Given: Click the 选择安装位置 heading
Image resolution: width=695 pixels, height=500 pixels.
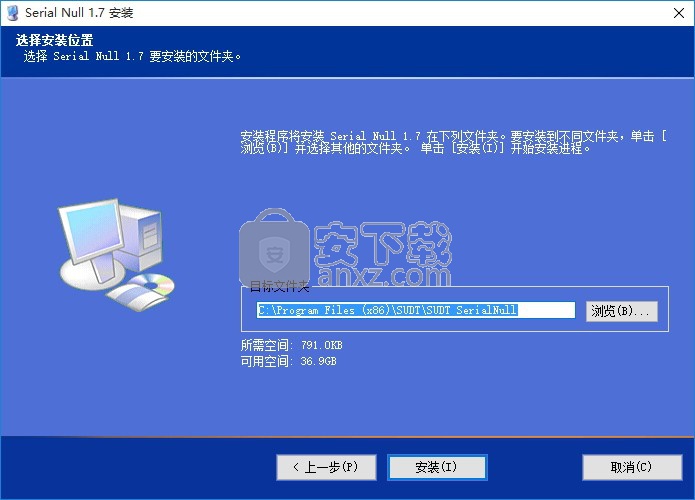Looking at the screenshot, I should click(55, 40).
